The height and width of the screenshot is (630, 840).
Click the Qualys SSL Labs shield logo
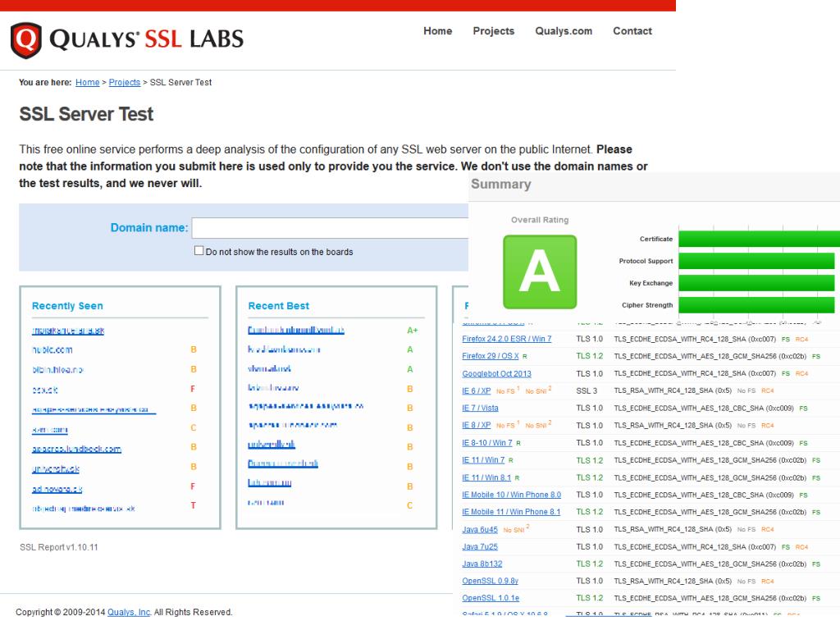pyautogui.click(x=25, y=39)
